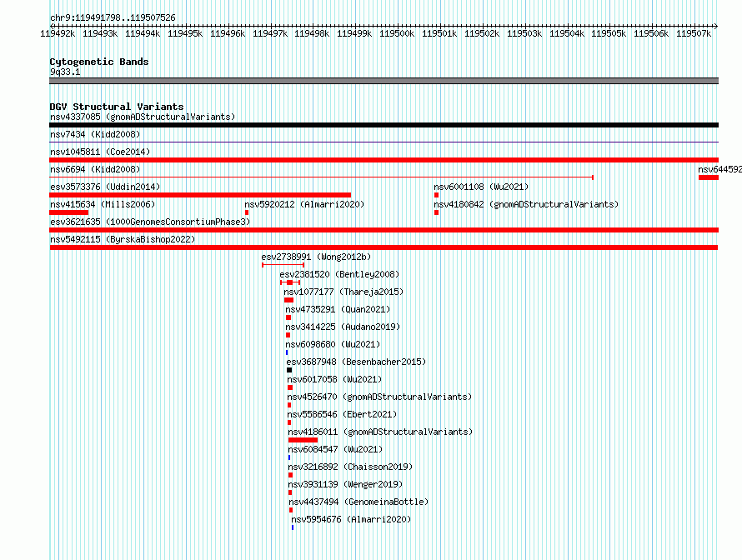Open nsv6001108 (Wu2021) variant label

point(481,187)
